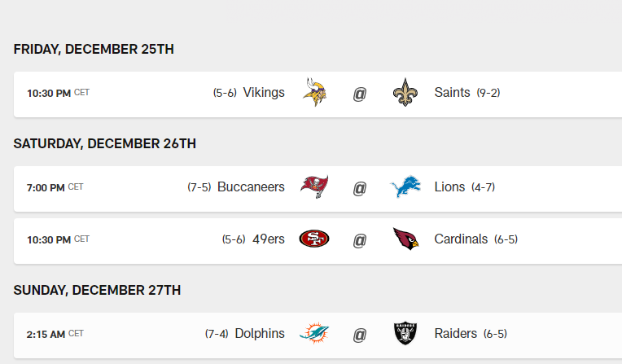Viewport: 622px width, 364px height.
Task: Click the 2:15 AM Dolphins game time
Action: tap(46, 334)
